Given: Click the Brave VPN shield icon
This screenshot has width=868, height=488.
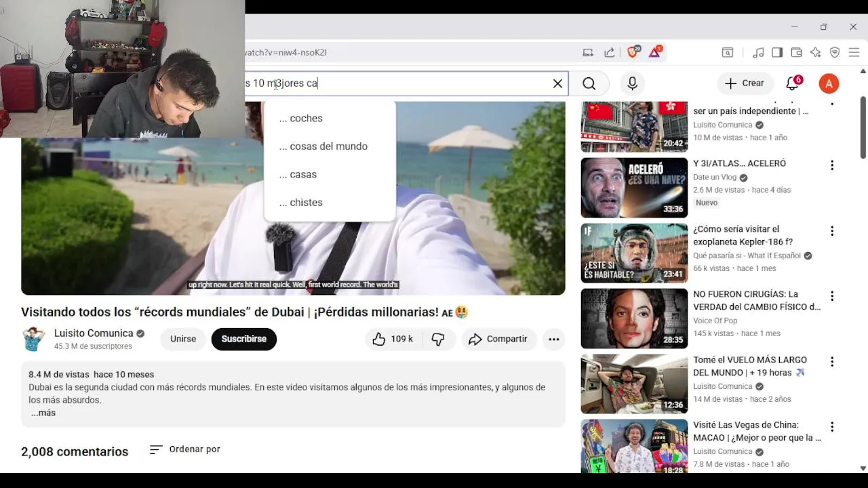Looking at the screenshot, I should tap(835, 52).
